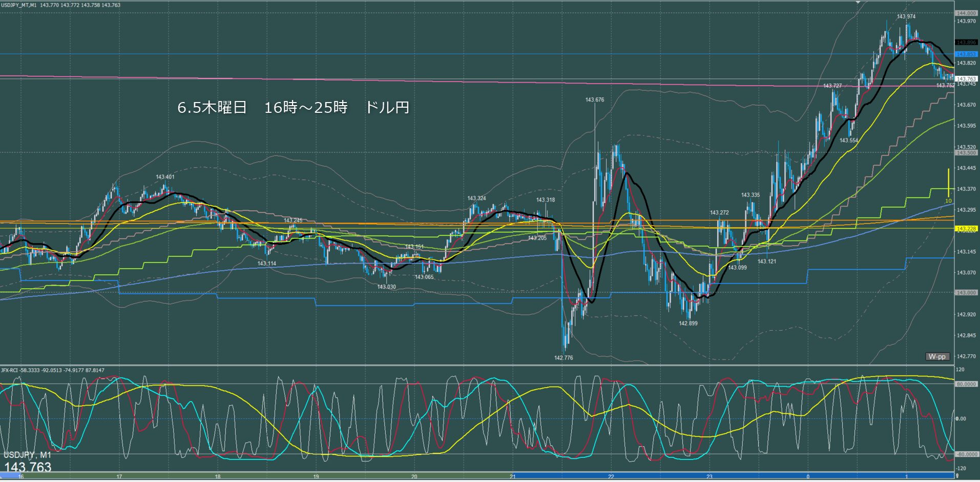Select the annotation text 6.5木曜日 16時～25時 ドル円
The height and width of the screenshot is (482, 980).
[x=293, y=108]
